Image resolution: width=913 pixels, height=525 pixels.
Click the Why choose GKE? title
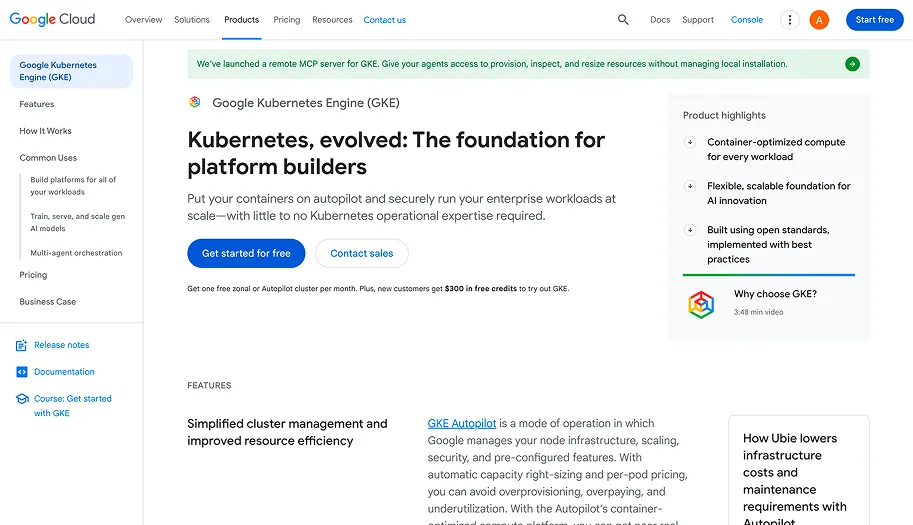pos(775,294)
